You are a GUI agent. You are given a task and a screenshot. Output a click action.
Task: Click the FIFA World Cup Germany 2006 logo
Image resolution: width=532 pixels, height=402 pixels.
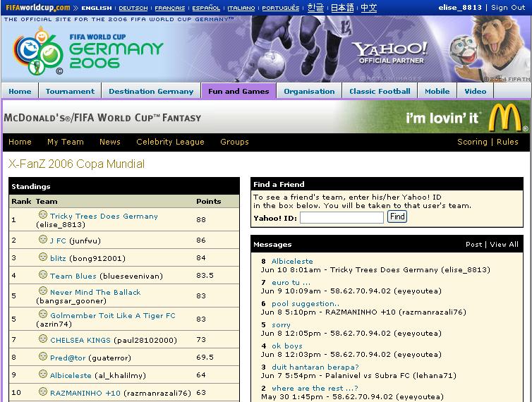pos(88,51)
